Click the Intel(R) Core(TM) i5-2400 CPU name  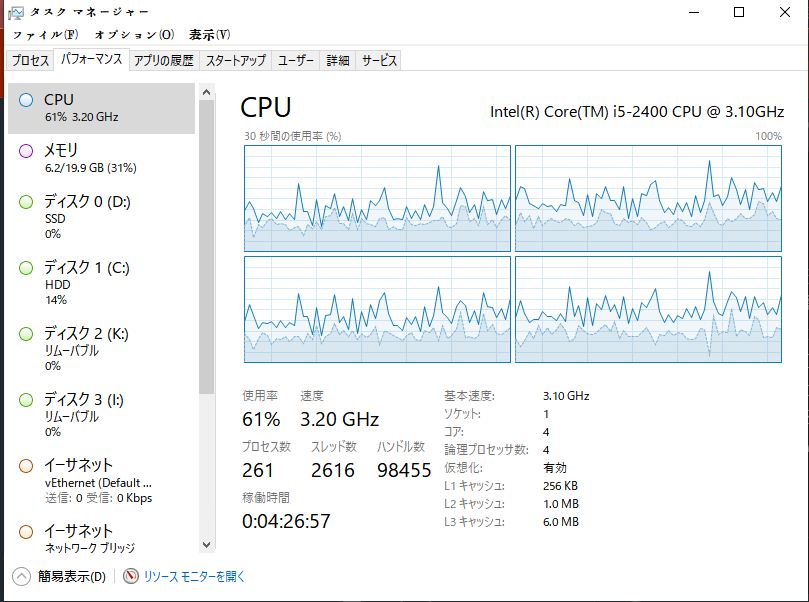click(x=637, y=112)
